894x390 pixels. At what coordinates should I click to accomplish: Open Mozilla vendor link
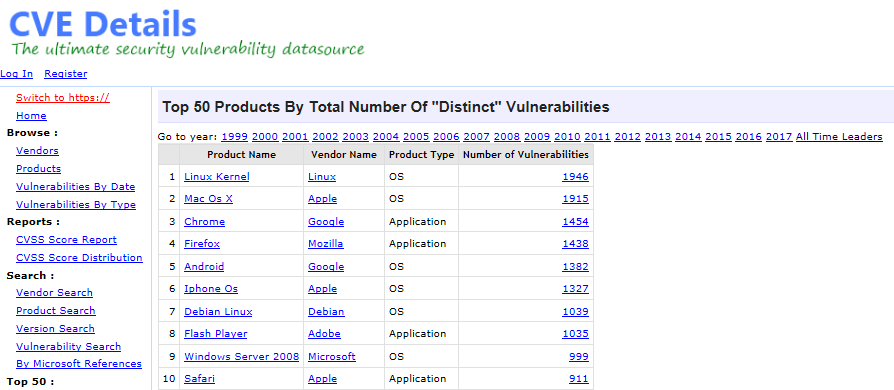tap(326, 244)
